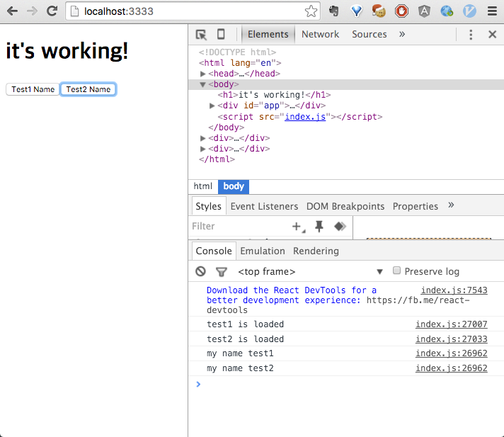Screen dimensions: 504x437
Task: Enable the Preserve log checkbox
Action: (396, 271)
